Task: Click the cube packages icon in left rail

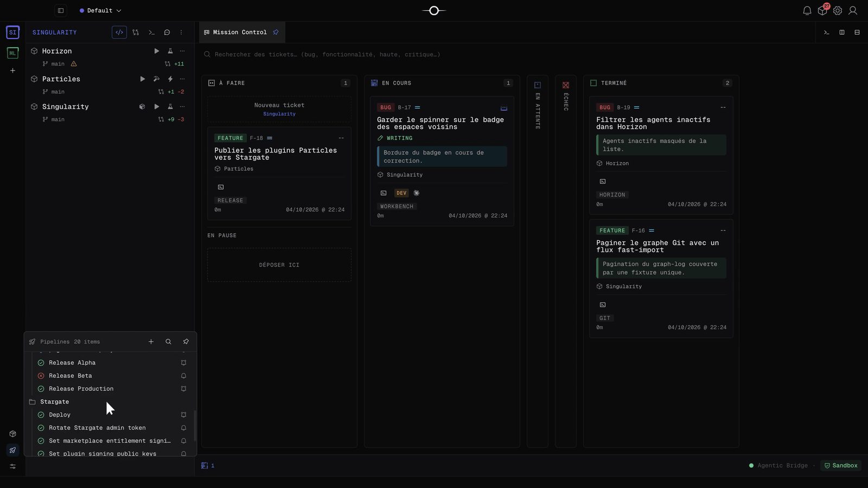Action: (12, 434)
